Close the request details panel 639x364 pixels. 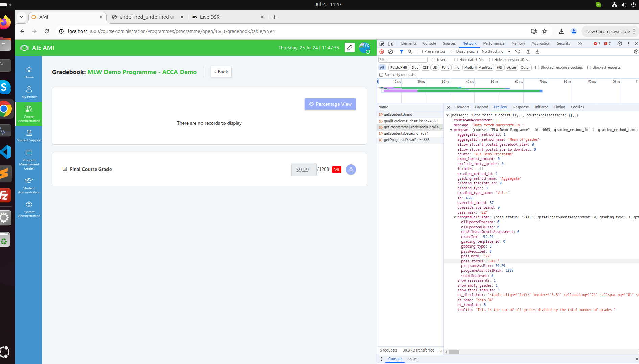[449, 107]
